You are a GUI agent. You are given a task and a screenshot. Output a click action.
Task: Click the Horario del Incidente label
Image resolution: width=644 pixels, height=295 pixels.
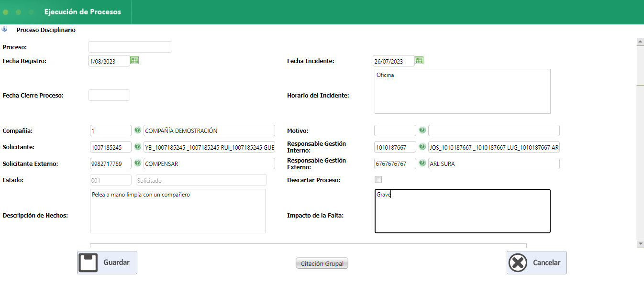[318, 95]
